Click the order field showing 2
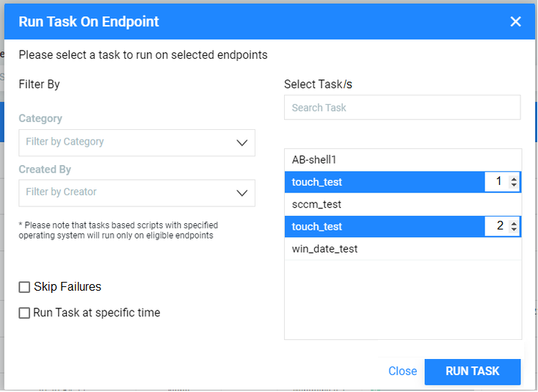Image resolution: width=538 pixels, height=392 pixels. 498,227
